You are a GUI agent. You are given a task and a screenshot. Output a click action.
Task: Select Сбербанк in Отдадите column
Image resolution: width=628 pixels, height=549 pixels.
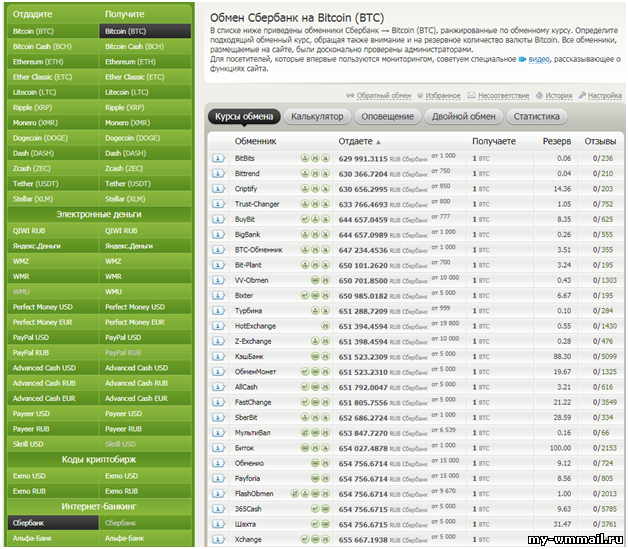point(53,523)
